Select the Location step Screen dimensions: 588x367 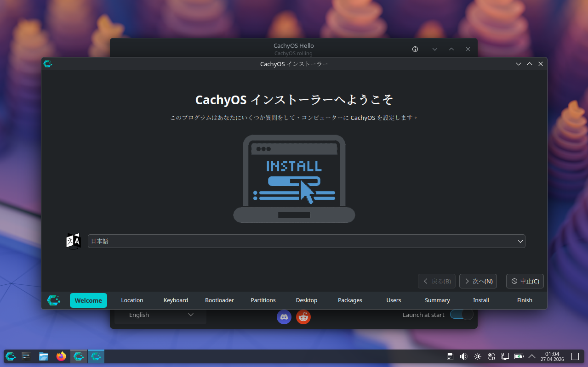132,300
